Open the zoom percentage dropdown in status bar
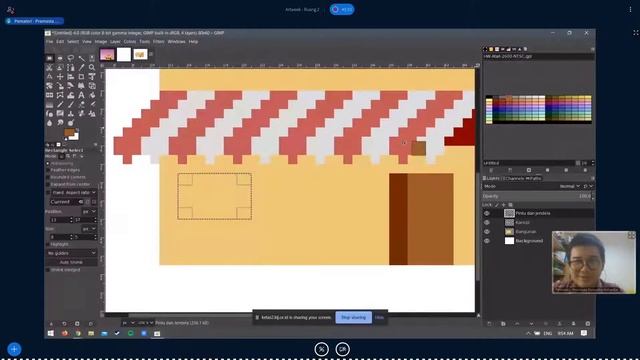 pos(145,323)
